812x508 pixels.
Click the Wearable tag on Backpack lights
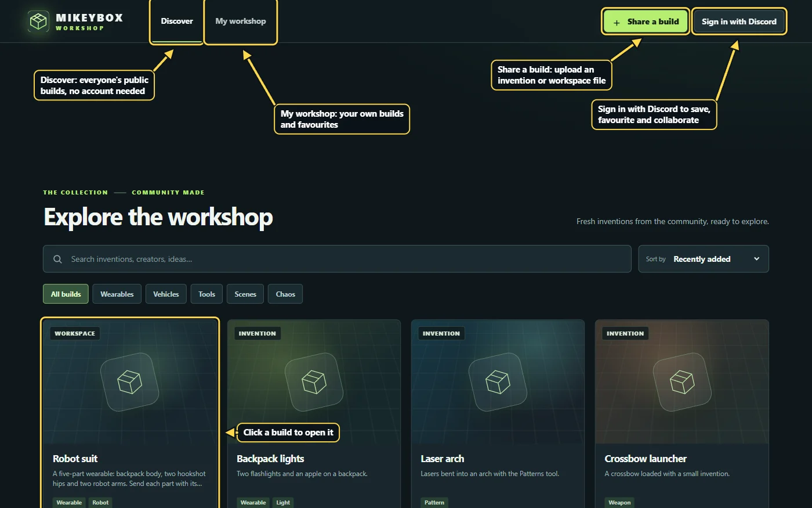click(x=253, y=503)
